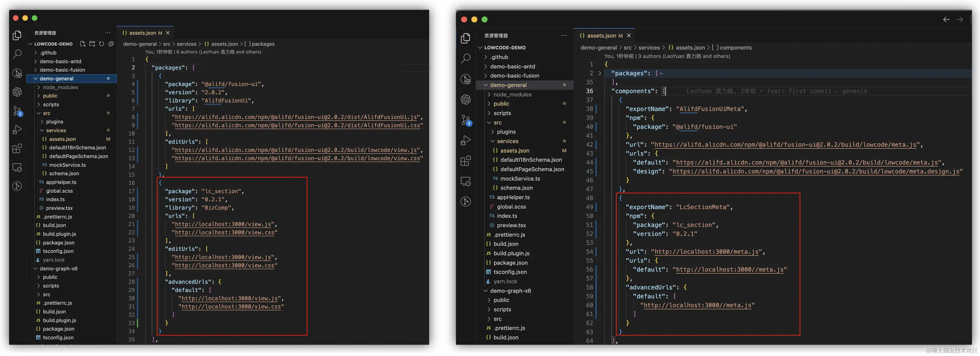The width and height of the screenshot is (980, 356).
Task: Click the services breadcrumb in left editor
Action: coord(186,44)
